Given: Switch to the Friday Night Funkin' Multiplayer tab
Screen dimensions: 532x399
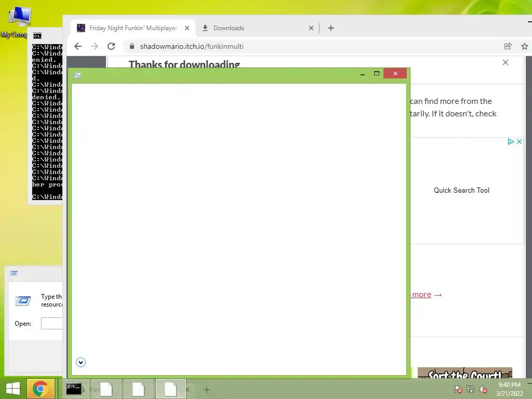Looking at the screenshot, I should [x=132, y=28].
